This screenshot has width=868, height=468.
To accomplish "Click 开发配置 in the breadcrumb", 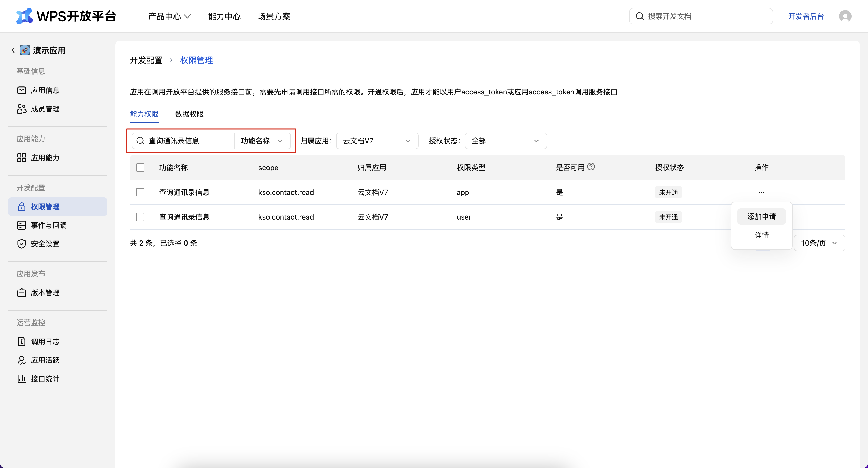I will [x=146, y=60].
